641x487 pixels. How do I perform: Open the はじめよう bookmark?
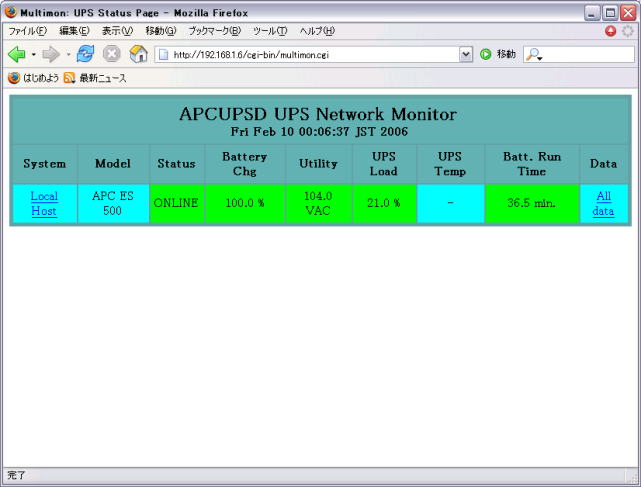coord(33,78)
